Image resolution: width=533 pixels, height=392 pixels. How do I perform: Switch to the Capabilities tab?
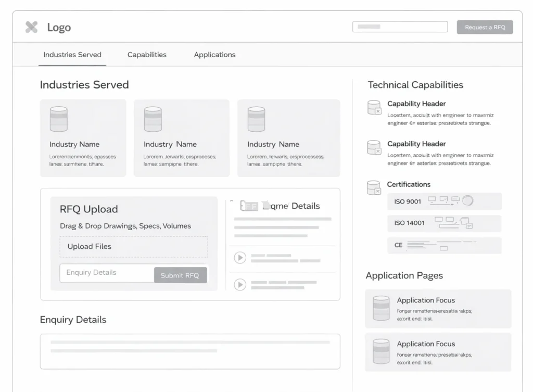146,55
